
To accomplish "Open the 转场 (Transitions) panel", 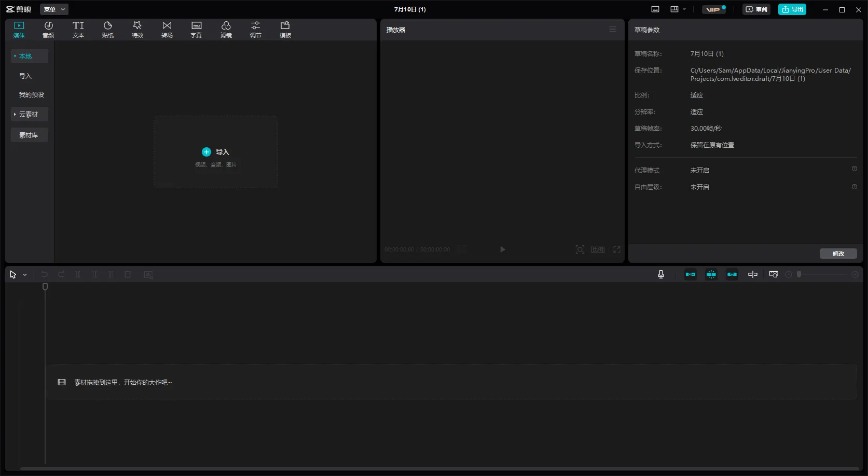I will (x=167, y=30).
